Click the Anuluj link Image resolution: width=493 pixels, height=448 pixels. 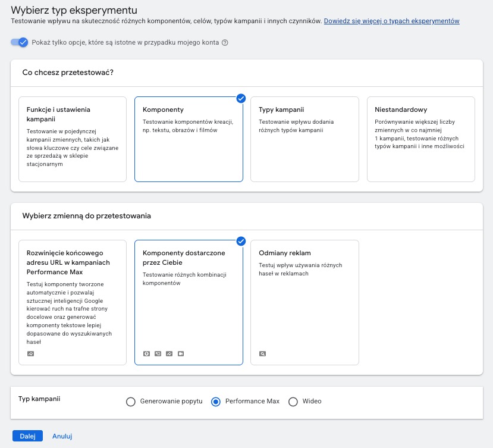click(x=62, y=436)
